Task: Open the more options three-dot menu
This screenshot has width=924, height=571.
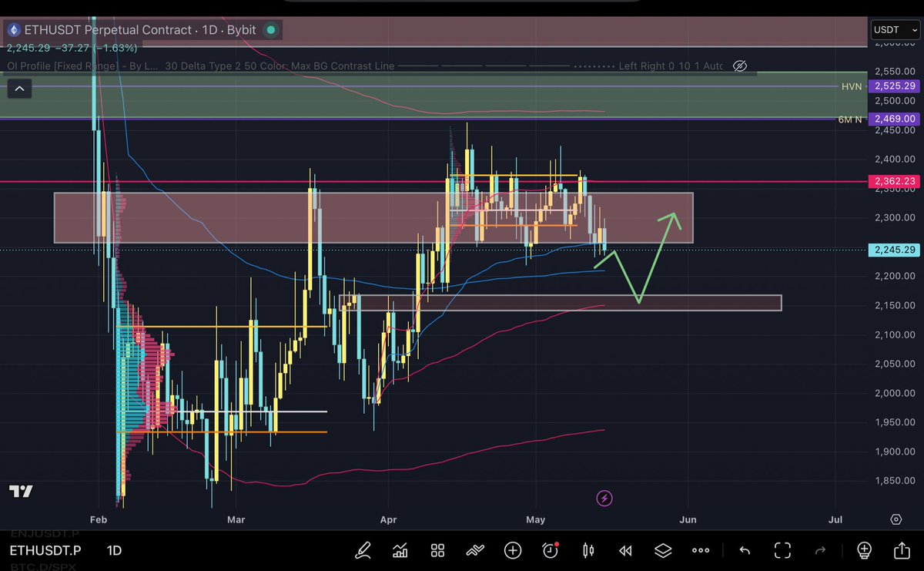Action: [701, 550]
